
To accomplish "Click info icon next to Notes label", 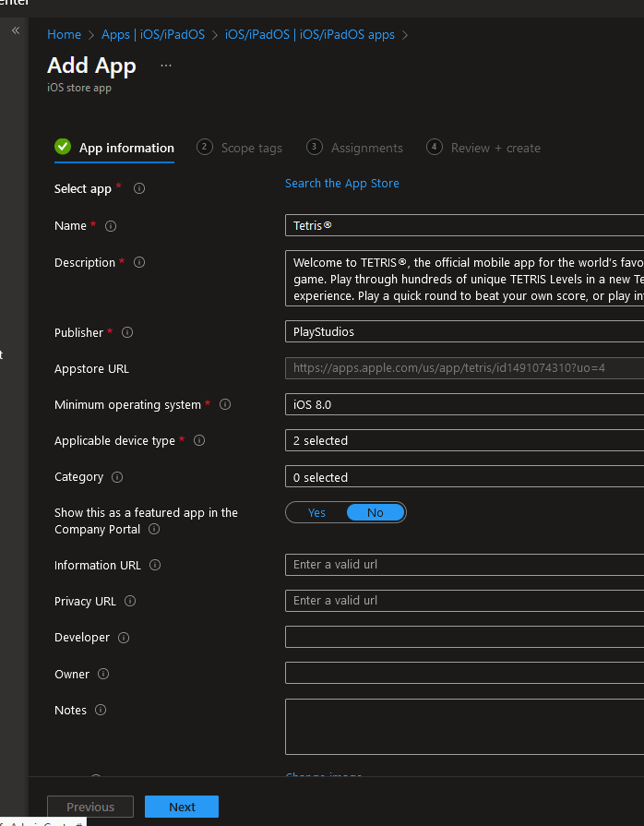I will 101,710.
